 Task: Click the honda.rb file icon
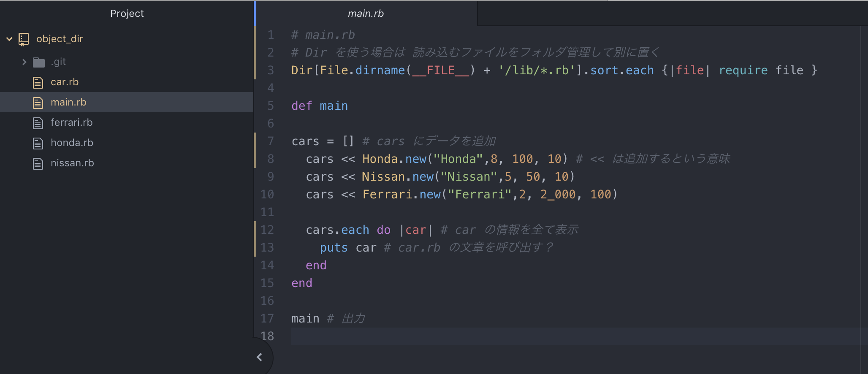[38, 143]
